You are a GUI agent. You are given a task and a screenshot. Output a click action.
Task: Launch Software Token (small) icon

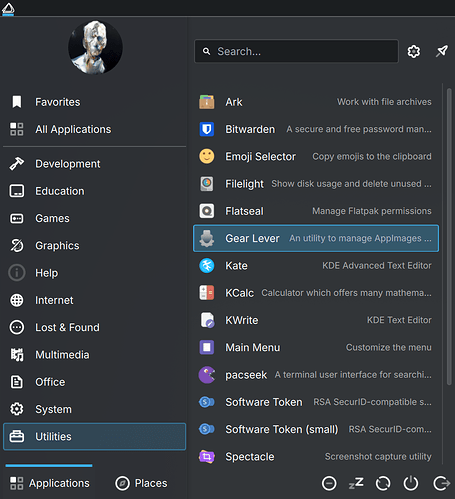coord(207,429)
